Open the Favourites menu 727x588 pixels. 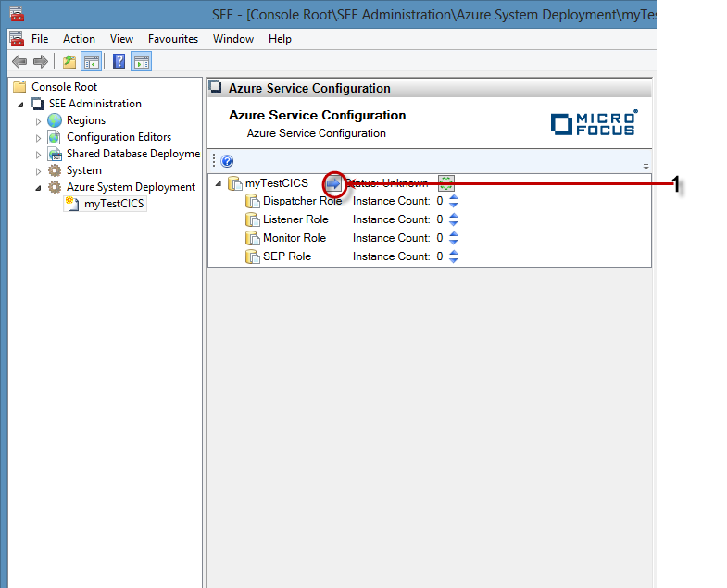coord(173,39)
